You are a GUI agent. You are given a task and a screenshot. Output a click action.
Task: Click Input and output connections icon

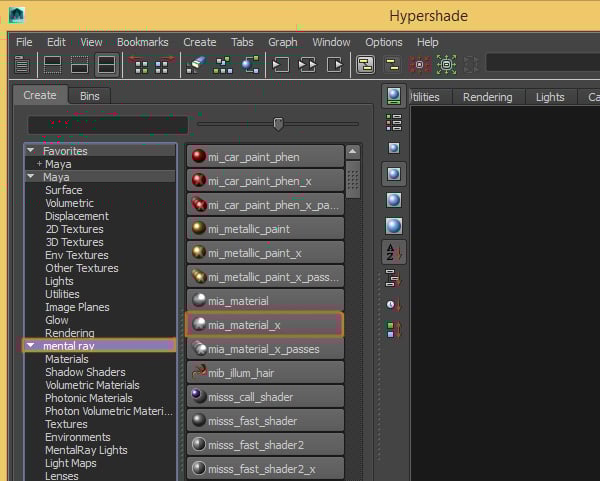[x=307, y=65]
